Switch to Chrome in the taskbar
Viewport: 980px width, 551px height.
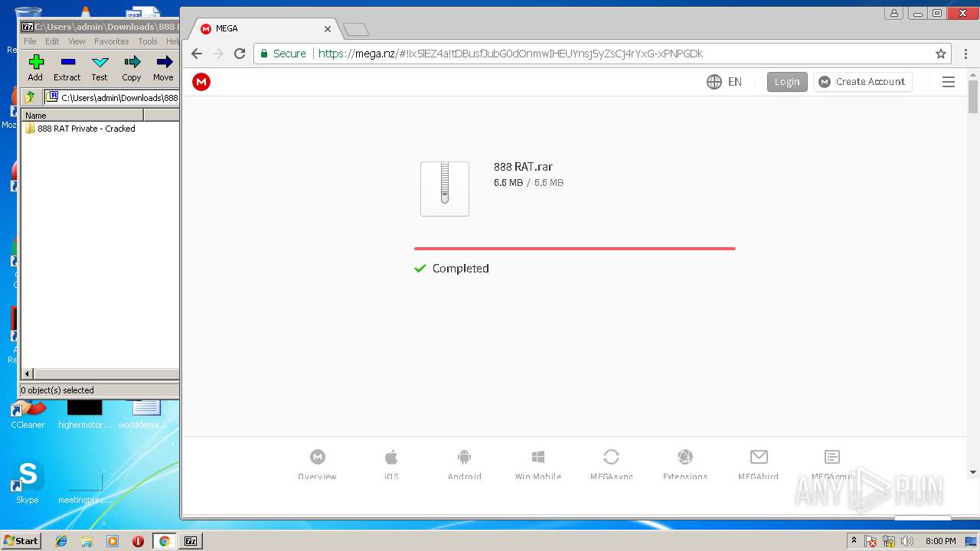pos(164,541)
